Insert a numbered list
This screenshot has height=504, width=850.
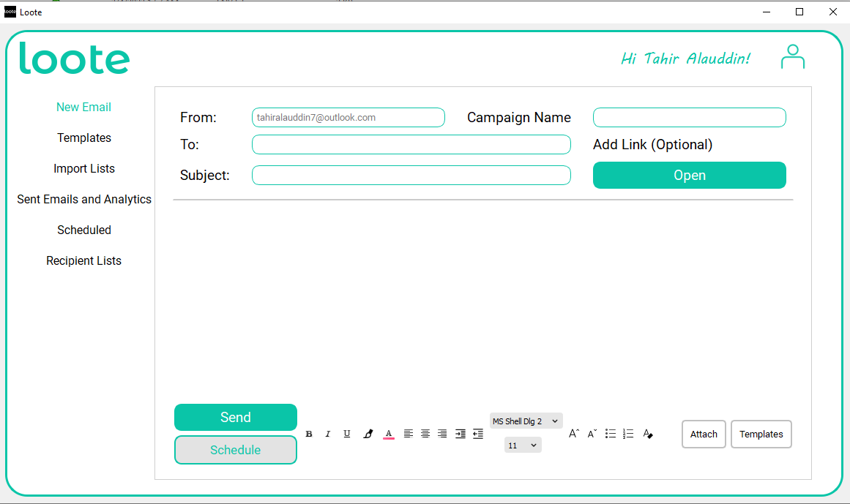click(628, 434)
